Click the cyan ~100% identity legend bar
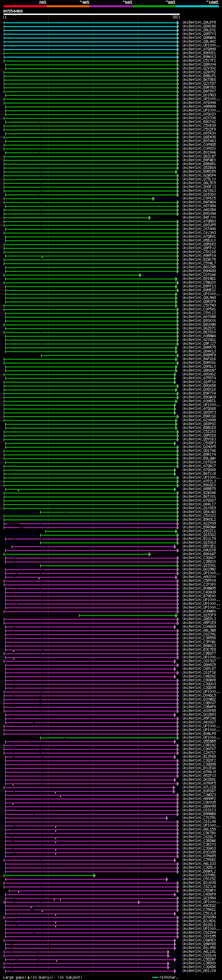 197,6
